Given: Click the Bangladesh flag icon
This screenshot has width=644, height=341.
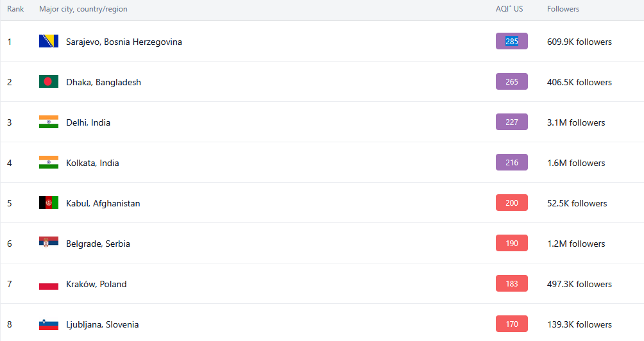Looking at the screenshot, I should [49, 82].
